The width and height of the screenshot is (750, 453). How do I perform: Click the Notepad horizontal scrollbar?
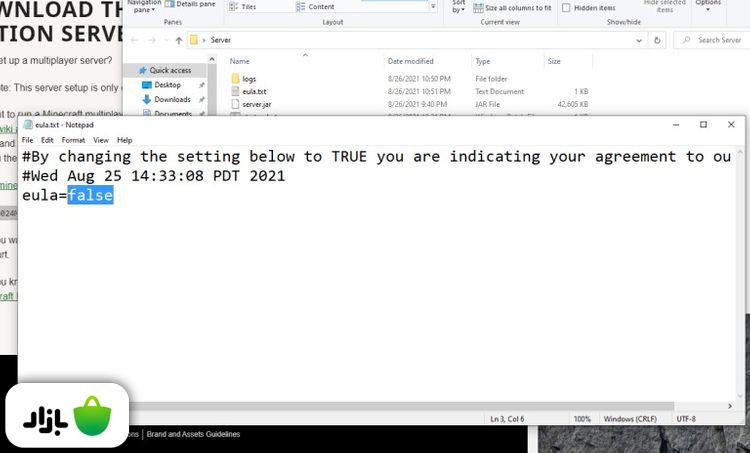pos(300,406)
